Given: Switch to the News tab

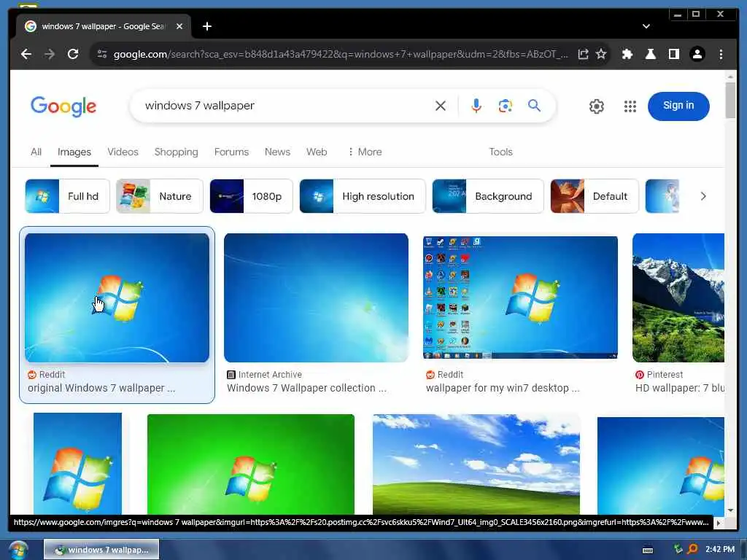Looking at the screenshot, I should point(277,152).
